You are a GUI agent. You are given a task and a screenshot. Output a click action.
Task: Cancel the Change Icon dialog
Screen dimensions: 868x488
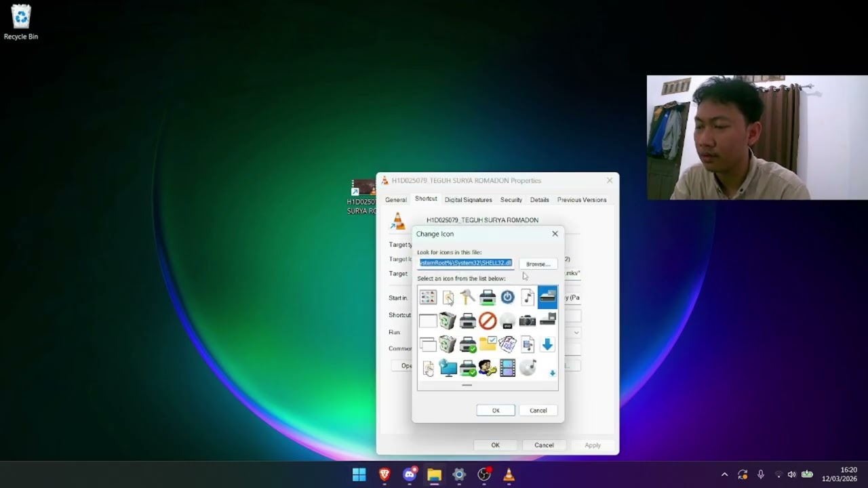[538, 410]
